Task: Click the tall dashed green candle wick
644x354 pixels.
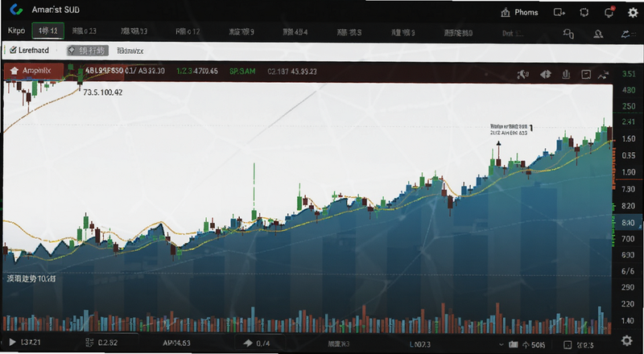Action: 254,187
